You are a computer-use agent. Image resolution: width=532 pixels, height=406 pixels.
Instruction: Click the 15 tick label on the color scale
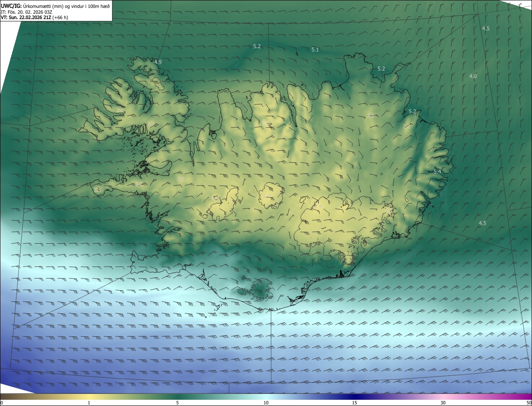[355, 403]
